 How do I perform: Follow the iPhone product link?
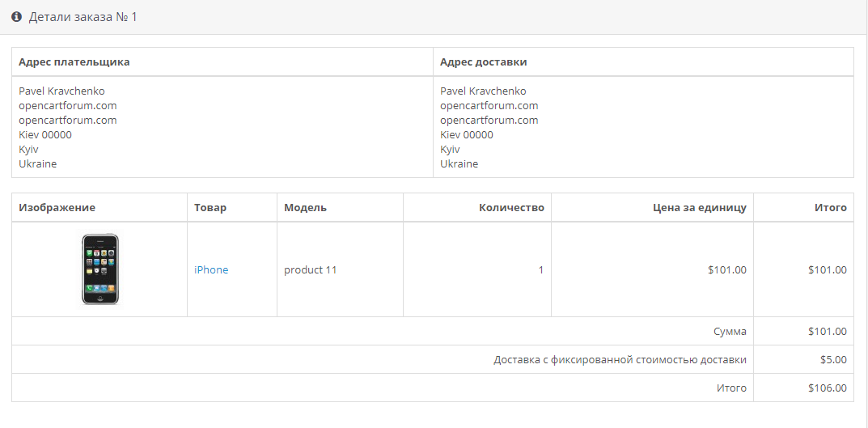pyautogui.click(x=211, y=270)
